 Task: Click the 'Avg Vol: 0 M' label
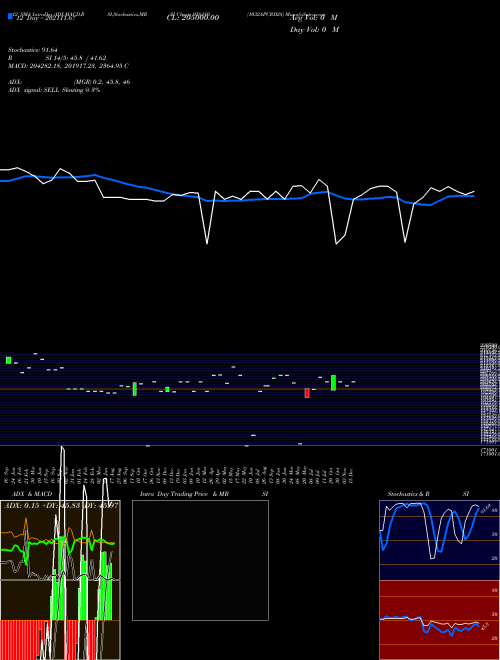(314, 18)
